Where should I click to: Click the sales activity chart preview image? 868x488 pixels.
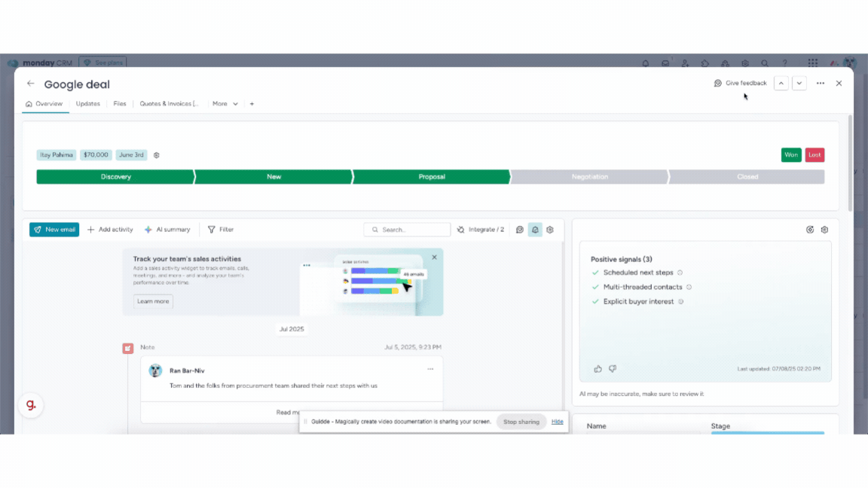(371, 282)
